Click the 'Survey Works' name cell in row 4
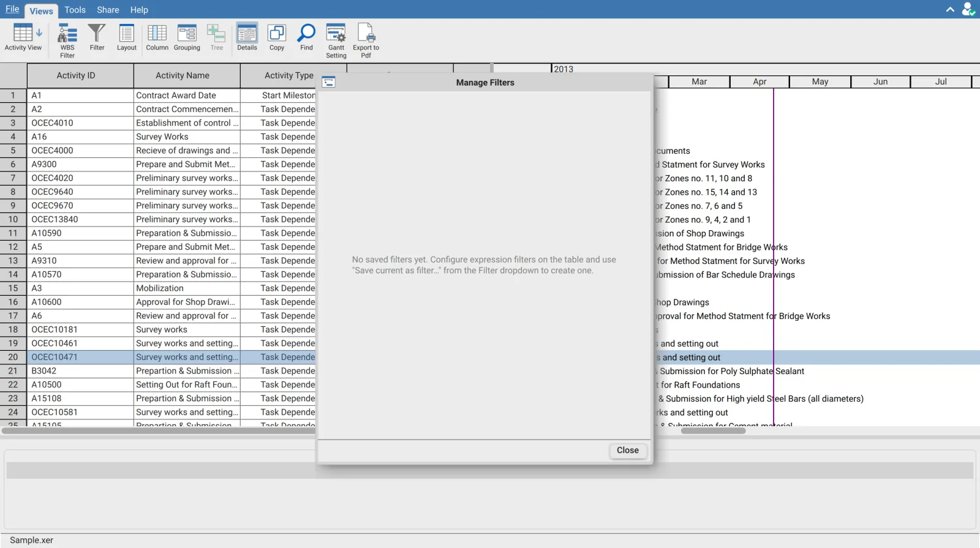The width and height of the screenshot is (980, 548). pyautogui.click(x=187, y=137)
